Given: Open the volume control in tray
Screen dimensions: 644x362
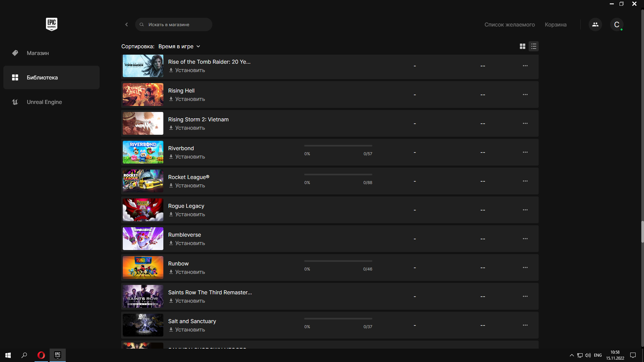Looking at the screenshot, I should [x=588, y=355].
